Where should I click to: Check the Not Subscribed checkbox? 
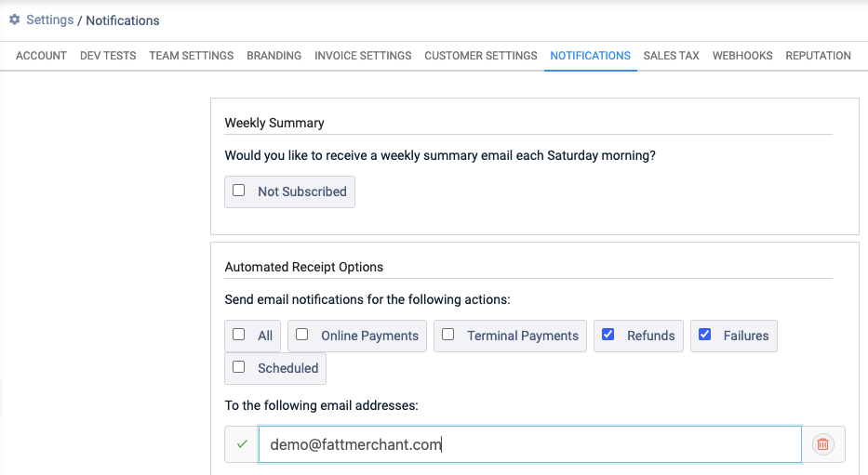[238, 191]
